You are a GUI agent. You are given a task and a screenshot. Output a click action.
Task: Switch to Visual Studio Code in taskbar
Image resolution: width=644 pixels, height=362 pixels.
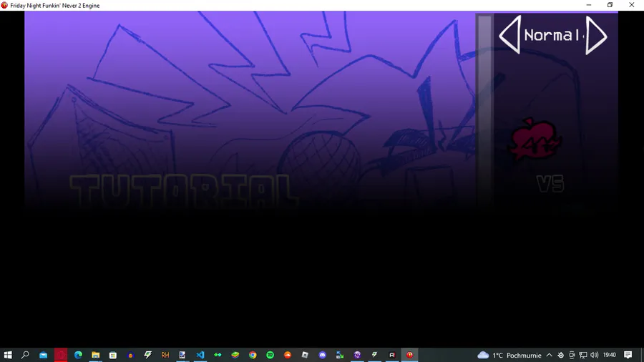200,355
